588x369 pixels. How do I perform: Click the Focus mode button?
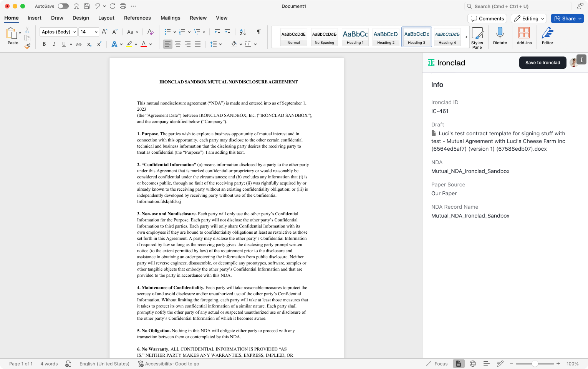[x=437, y=364]
